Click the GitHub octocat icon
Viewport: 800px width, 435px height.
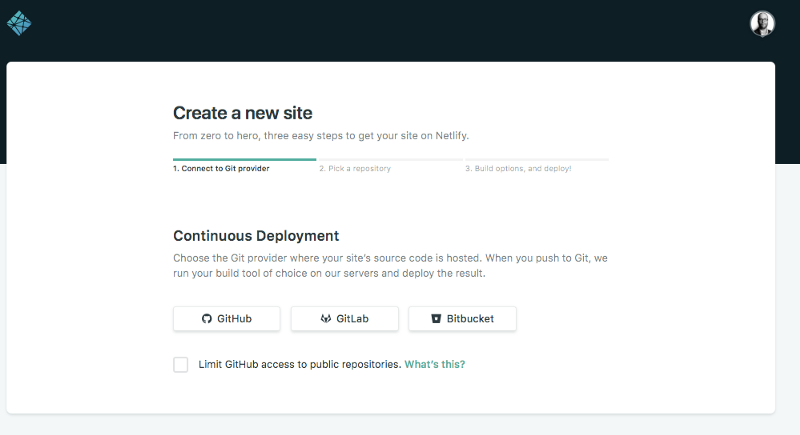tap(206, 319)
